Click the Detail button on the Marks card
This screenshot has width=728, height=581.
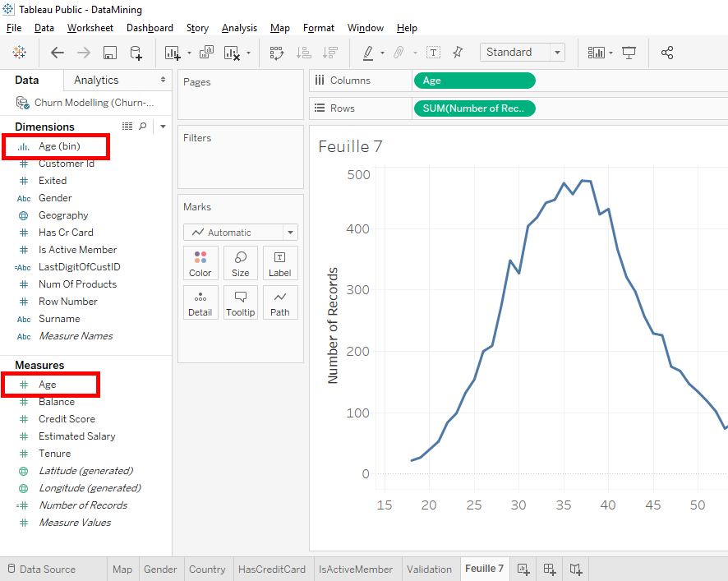coord(200,302)
